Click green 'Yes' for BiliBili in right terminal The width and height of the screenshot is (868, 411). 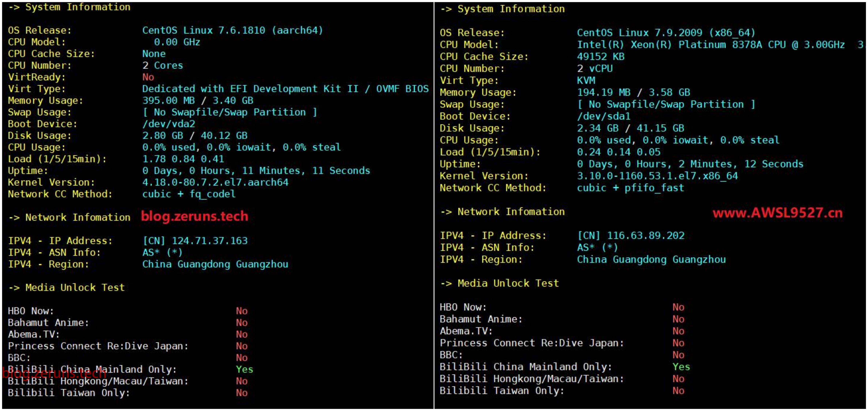681,367
